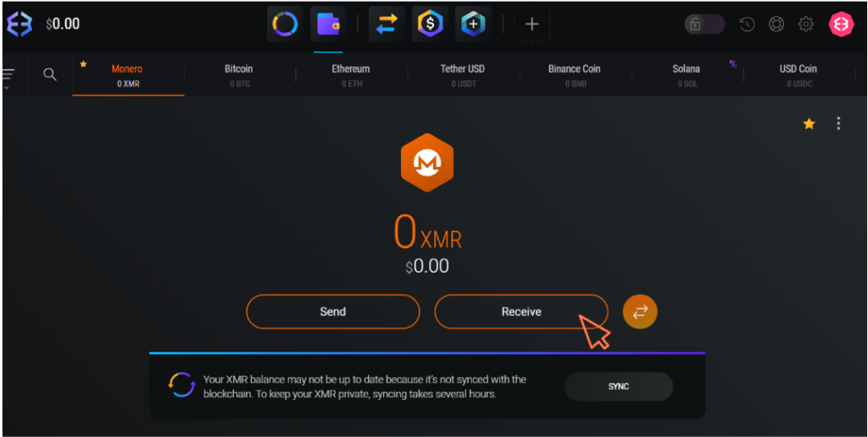Search assets with the magnifier icon
This screenshot has height=437, width=868.
[50, 75]
